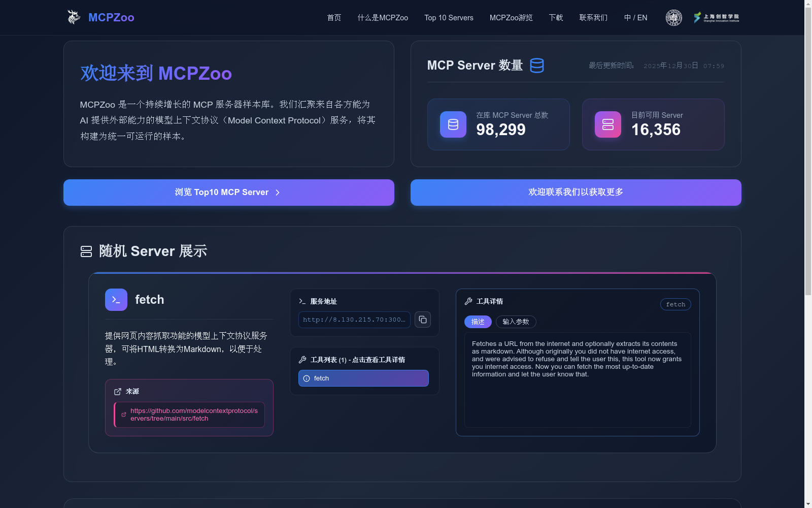Click the server icon beside 随机 Server 展示
Viewport: 812px width, 508px height.
pyautogui.click(x=86, y=251)
